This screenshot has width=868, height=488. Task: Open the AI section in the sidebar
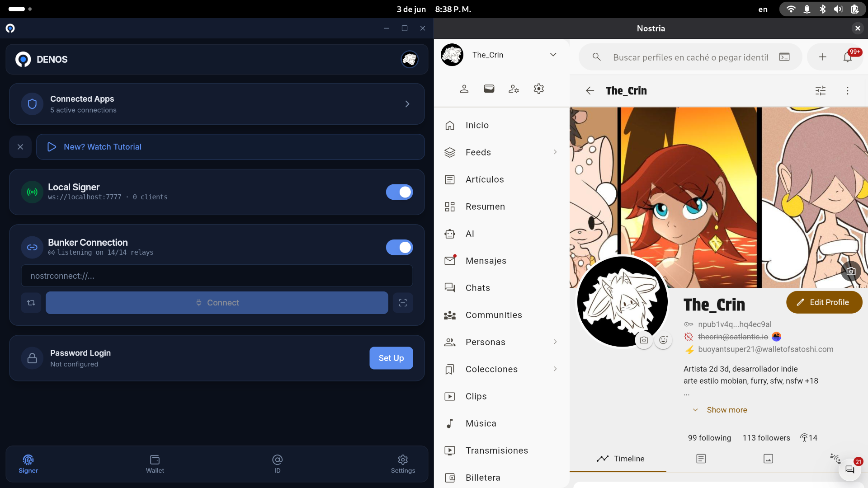tap(501, 234)
